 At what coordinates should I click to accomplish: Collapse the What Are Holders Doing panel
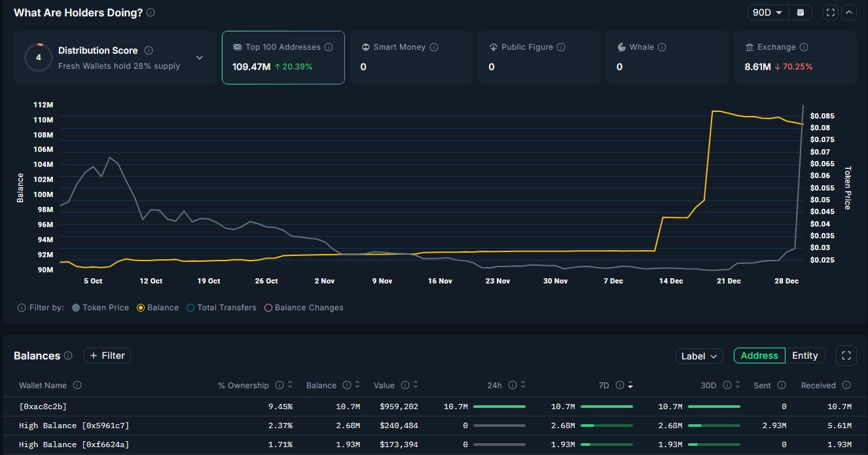click(x=849, y=12)
